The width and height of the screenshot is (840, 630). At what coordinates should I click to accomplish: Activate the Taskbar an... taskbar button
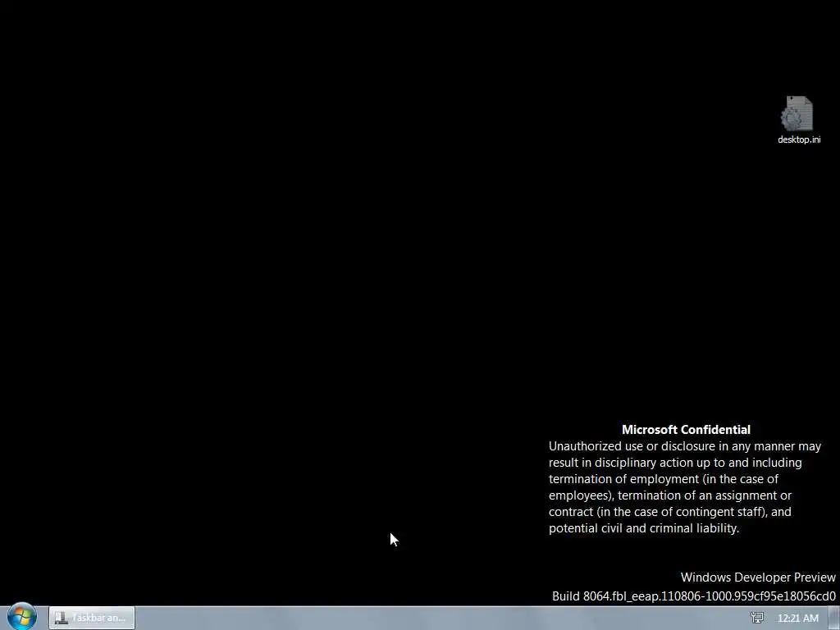click(x=92, y=618)
